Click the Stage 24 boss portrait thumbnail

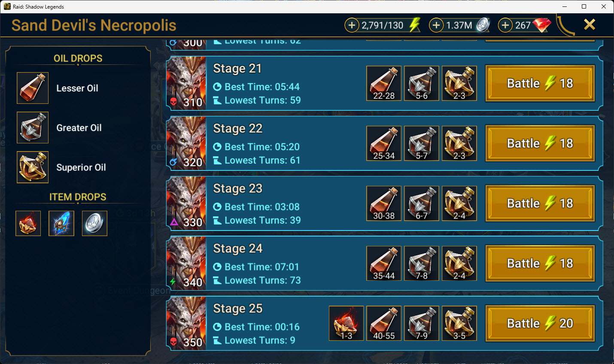point(186,264)
